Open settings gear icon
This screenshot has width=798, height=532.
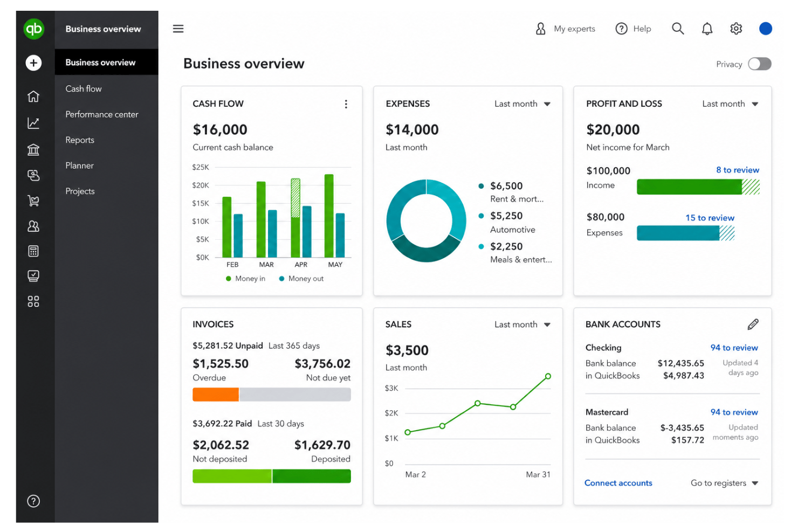[736, 29]
